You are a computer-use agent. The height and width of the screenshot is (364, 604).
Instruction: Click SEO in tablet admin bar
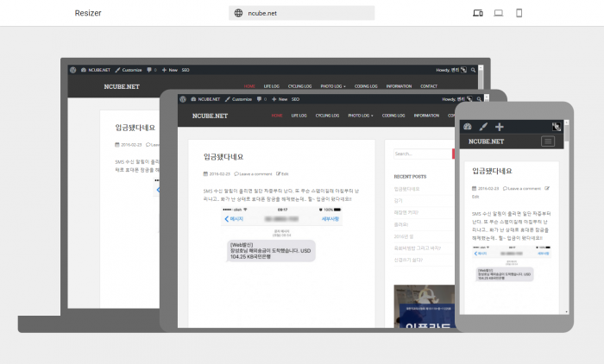tap(295, 99)
